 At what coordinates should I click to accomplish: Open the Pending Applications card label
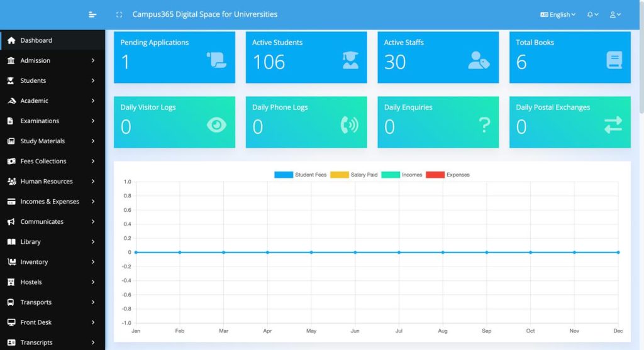tap(155, 42)
